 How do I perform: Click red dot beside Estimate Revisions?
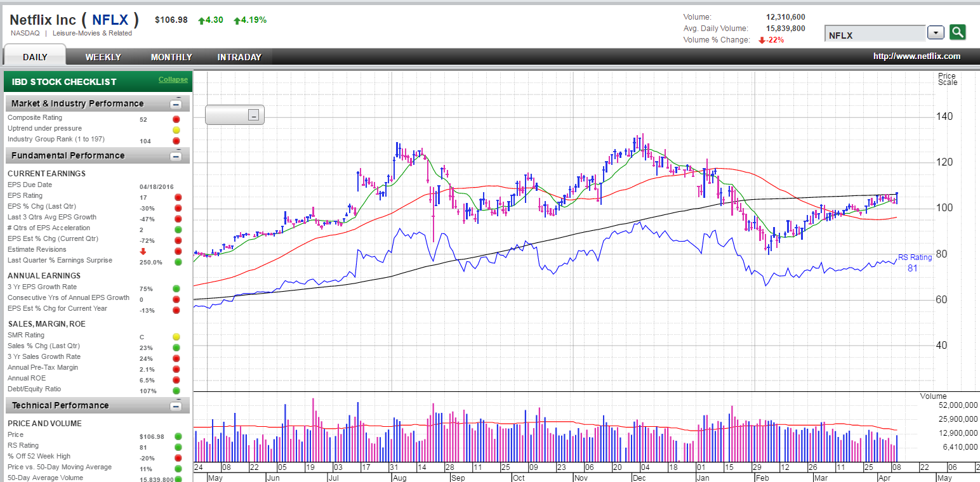(x=178, y=251)
